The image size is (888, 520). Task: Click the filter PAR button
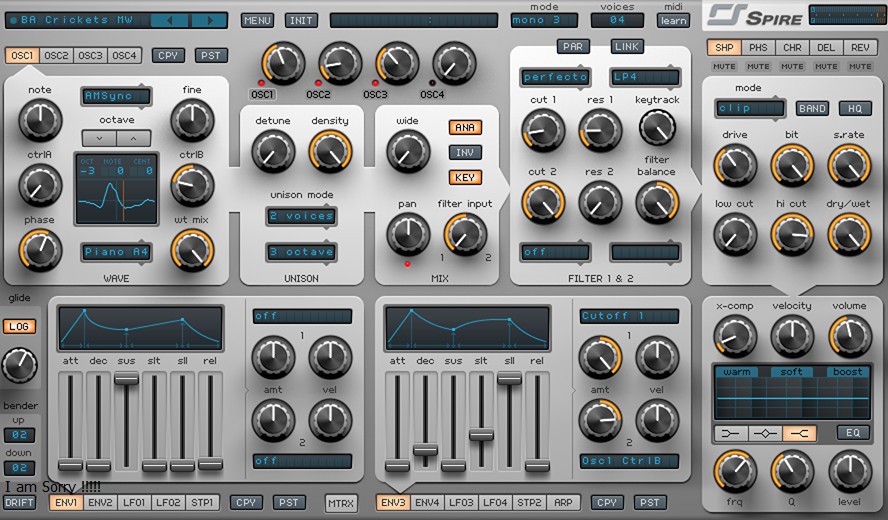pos(573,46)
